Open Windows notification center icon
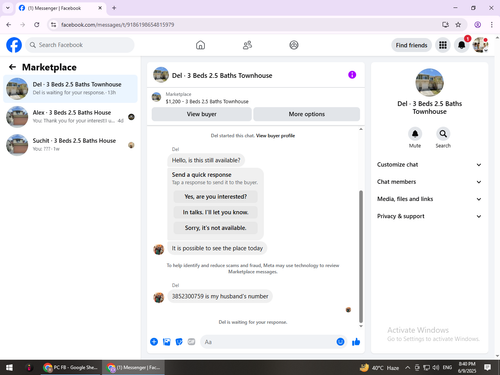This screenshot has width=500, height=375. tap(487, 367)
